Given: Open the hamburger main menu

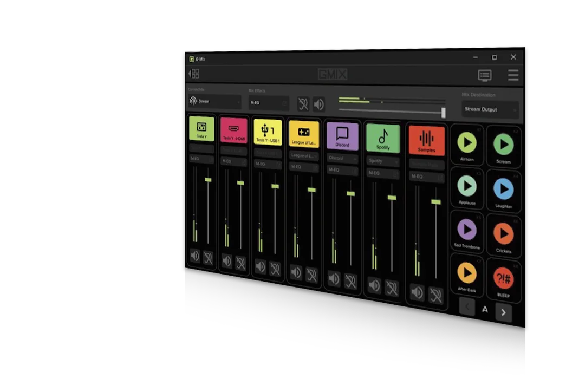Looking at the screenshot, I should coord(513,75).
